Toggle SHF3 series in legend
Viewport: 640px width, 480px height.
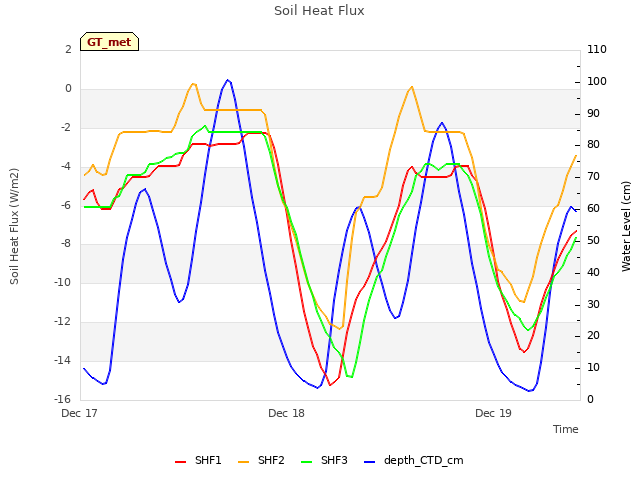coord(324,460)
